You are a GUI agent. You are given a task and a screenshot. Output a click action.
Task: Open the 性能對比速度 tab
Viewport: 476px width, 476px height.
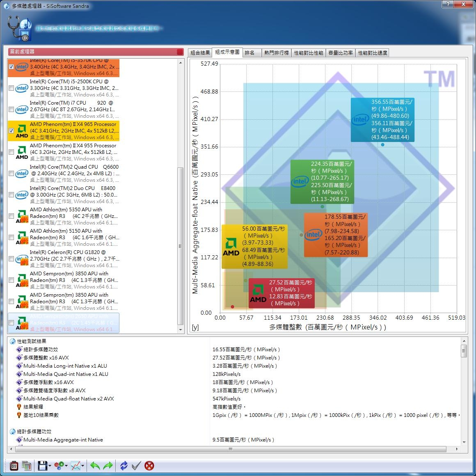[x=373, y=53]
